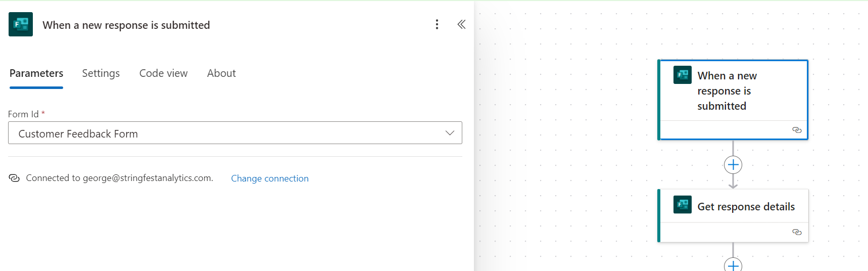This screenshot has height=271, width=868.
Task: Click the Forms icon on the trigger card
Action: tap(683, 75)
